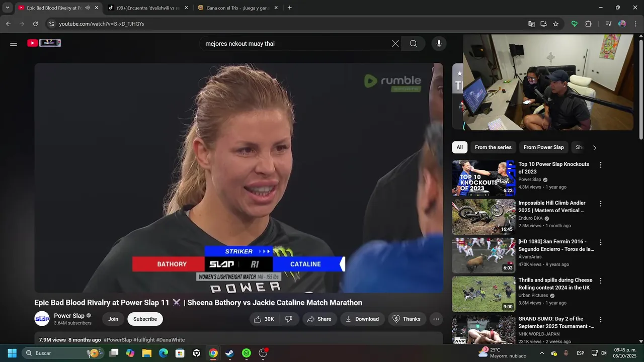The height and width of the screenshot is (362, 644).
Task: Go back with the browser back arrow
Action: pos(8,24)
